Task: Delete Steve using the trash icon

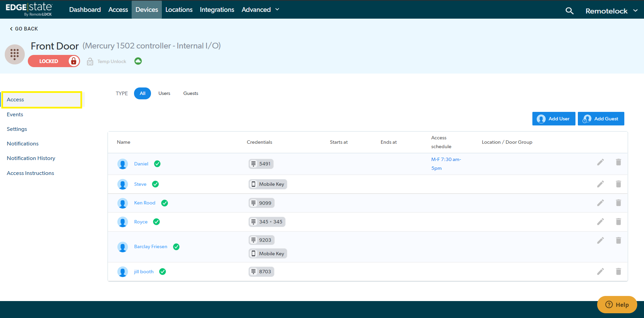Action: [x=618, y=184]
